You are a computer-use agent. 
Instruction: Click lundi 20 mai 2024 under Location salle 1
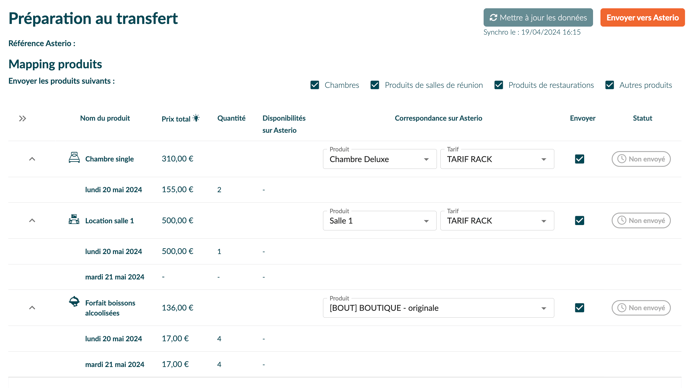[x=113, y=251]
